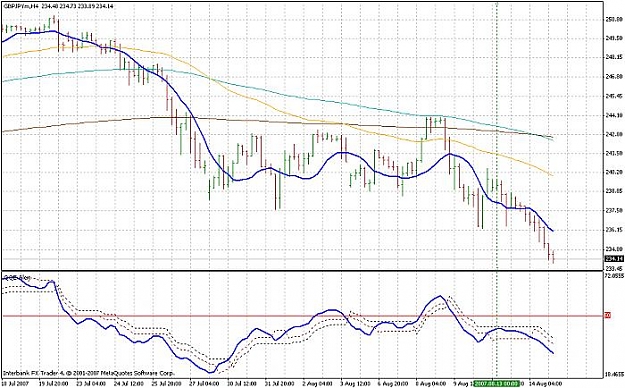Screen dimensions: 625x388
Task: Click the 240.20 price scale label
Action: coord(614,172)
